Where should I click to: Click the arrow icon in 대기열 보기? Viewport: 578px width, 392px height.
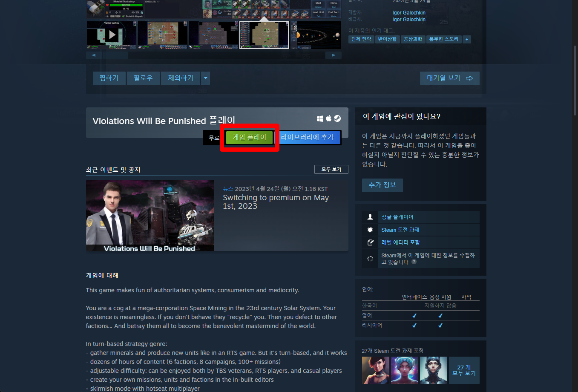tap(469, 78)
